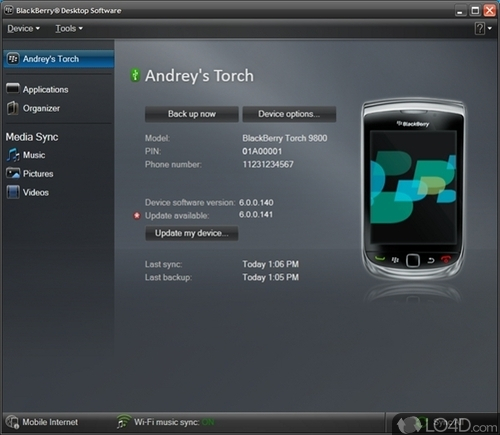Click device software version 6.0.0.140
Viewport: 500px width, 435px height.
coord(256,202)
